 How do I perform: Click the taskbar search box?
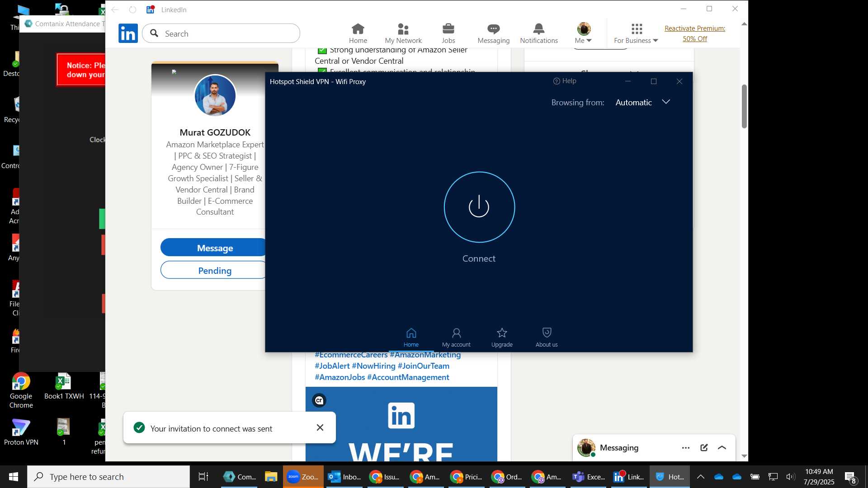108,477
